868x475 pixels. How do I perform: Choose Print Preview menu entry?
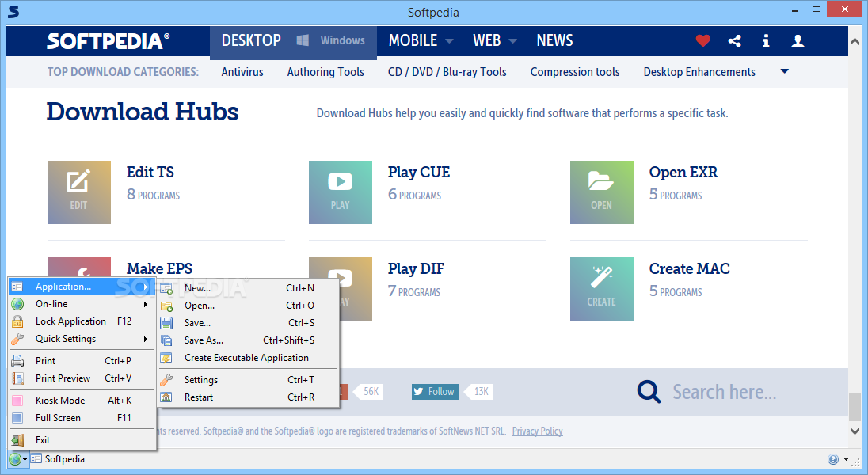click(82, 378)
